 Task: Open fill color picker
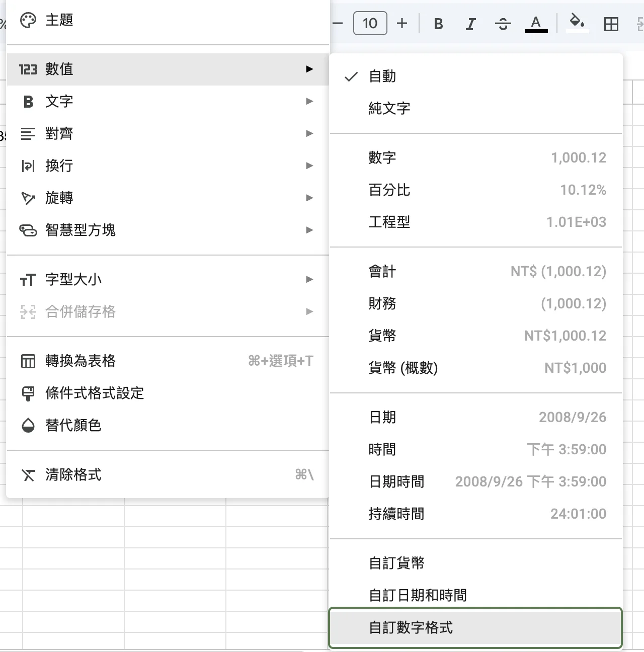click(577, 24)
